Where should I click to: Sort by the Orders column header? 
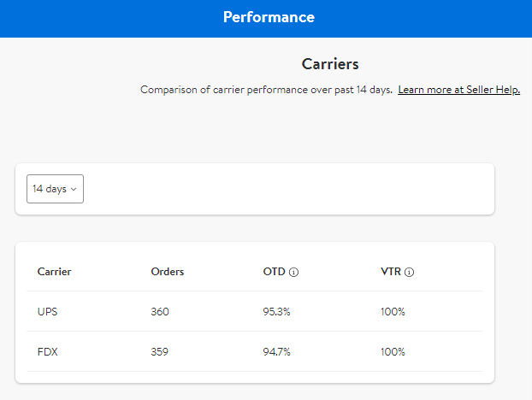167,272
